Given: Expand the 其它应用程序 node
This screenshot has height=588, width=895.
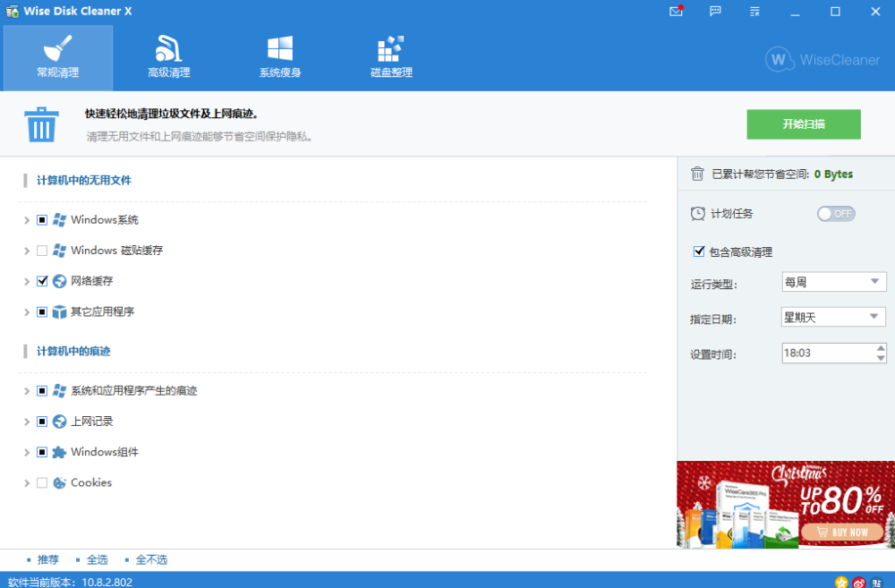Looking at the screenshot, I should coord(26,312).
